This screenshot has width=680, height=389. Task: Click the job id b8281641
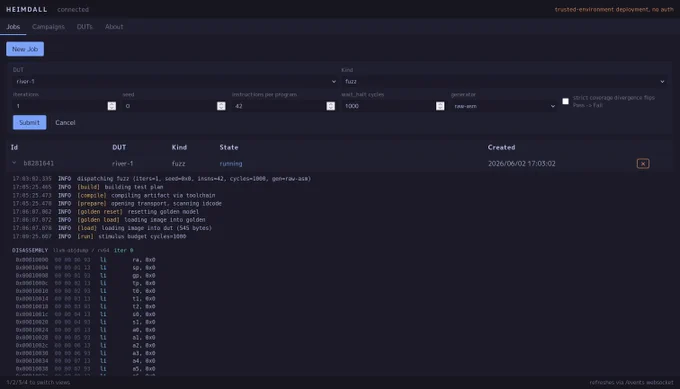[x=39, y=163]
